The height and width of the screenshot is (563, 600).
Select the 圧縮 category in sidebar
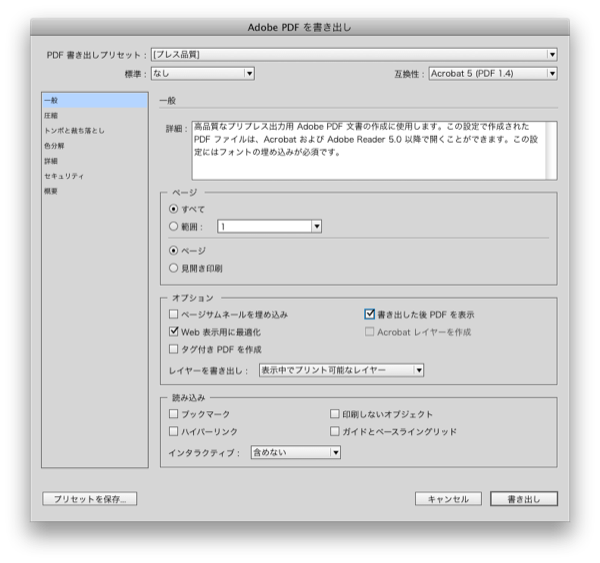(x=52, y=115)
